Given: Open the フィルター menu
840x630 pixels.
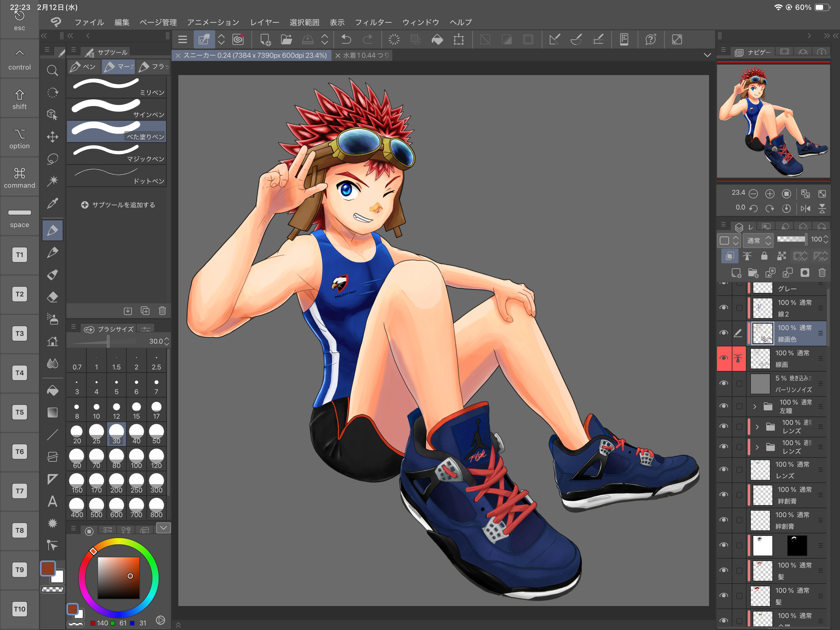Looking at the screenshot, I should pos(373,22).
